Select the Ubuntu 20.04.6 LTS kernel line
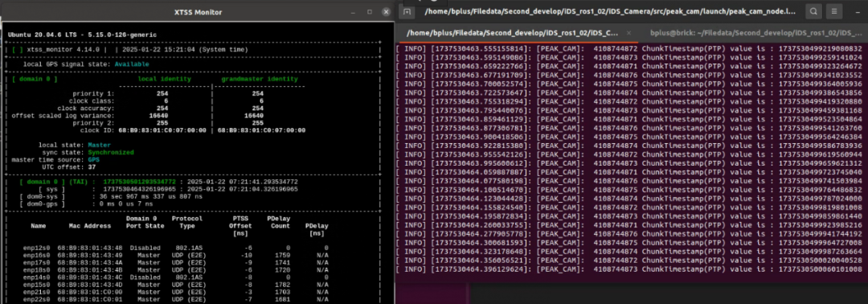 82,35
